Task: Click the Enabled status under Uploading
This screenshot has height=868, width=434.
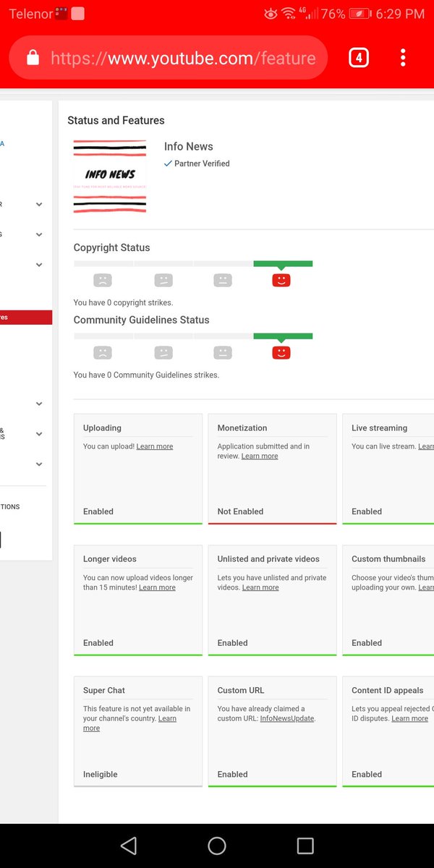Action: tap(98, 511)
